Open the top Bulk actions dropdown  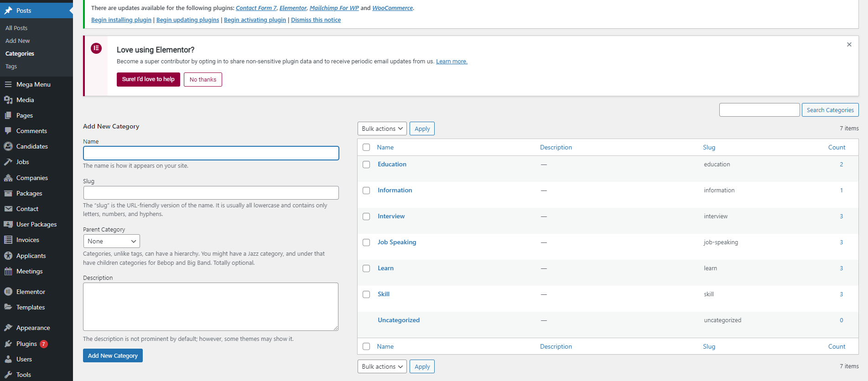tap(382, 129)
